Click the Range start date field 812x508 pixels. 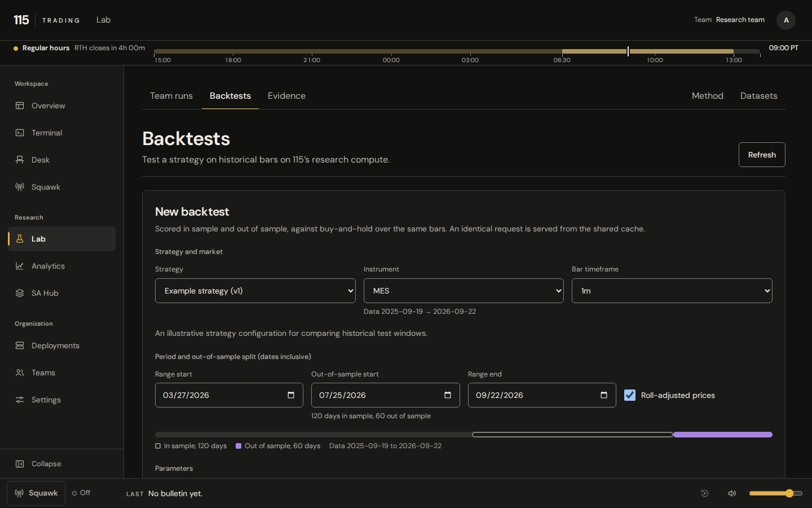tap(229, 395)
